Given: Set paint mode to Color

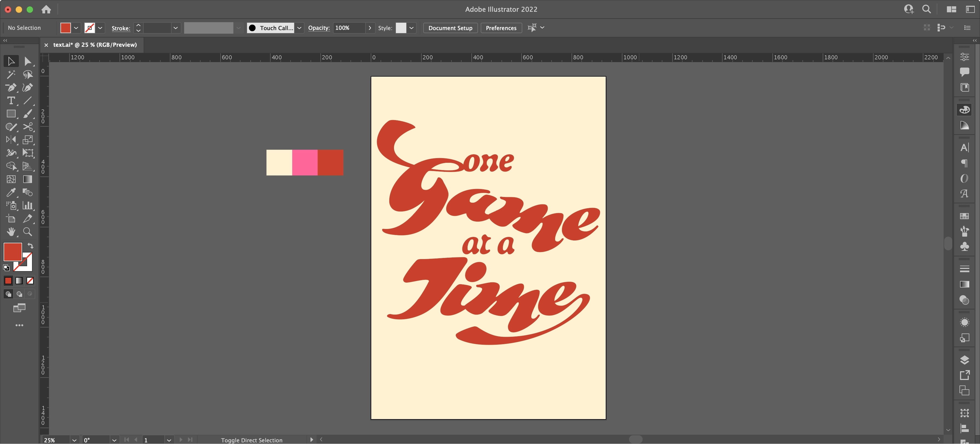Looking at the screenshot, I should (8, 281).
